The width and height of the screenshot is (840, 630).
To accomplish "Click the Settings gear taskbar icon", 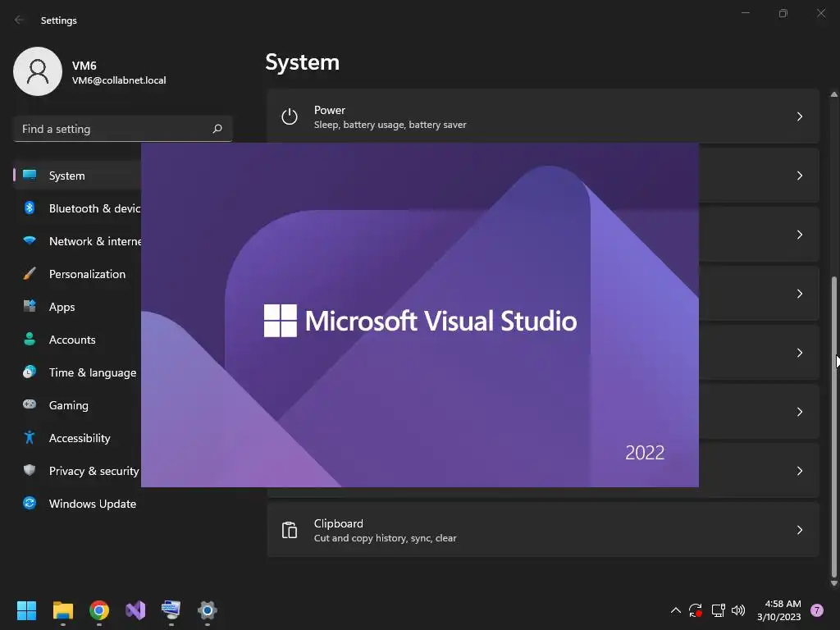I will click(208, 610).
